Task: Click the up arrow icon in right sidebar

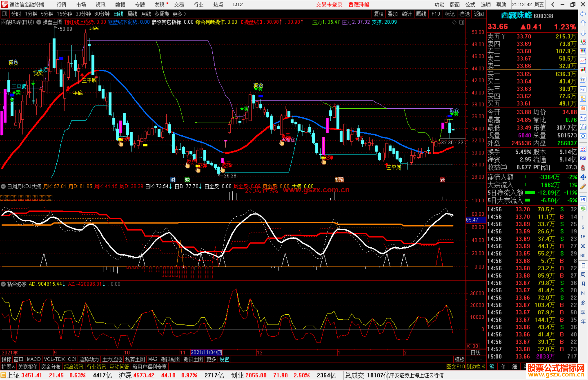Action: pos(583,23)
